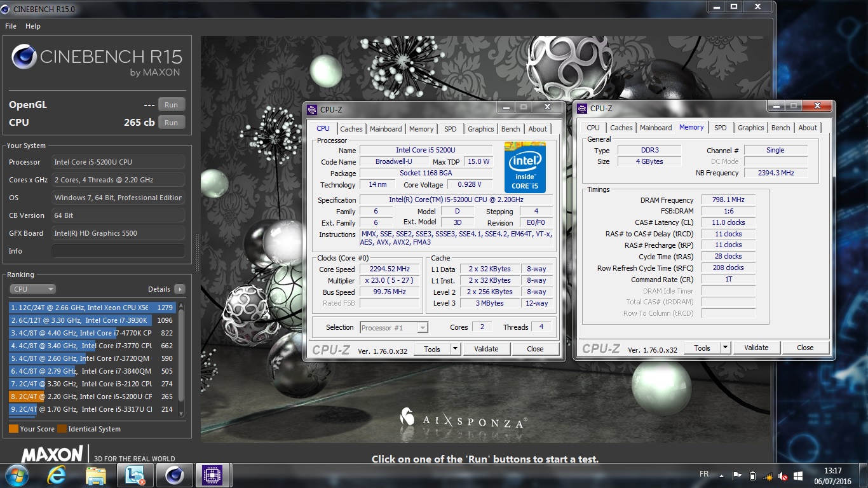Click the MAXON logo at bottom left
The image size is (868, 488).
tap(52, 454)
